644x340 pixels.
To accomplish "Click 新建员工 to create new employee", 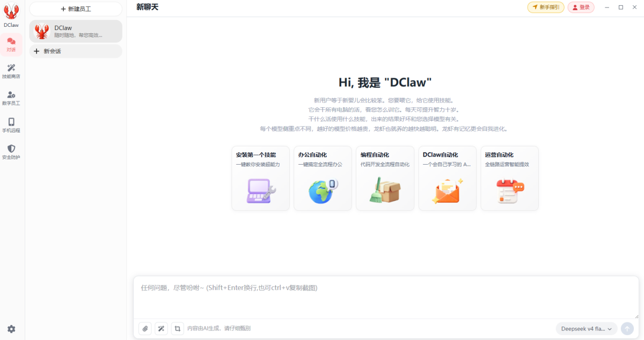I will coord(76,9).
